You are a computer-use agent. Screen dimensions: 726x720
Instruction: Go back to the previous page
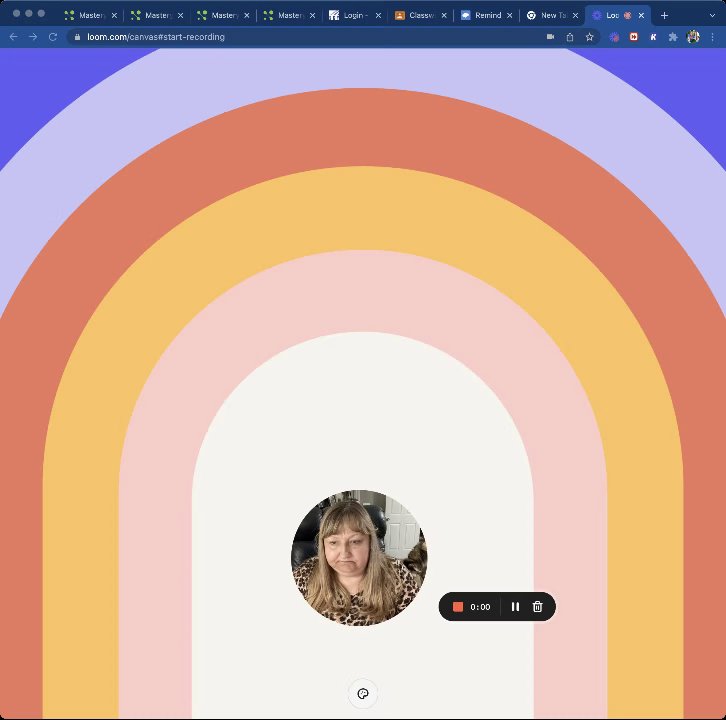tap(13, 37)
